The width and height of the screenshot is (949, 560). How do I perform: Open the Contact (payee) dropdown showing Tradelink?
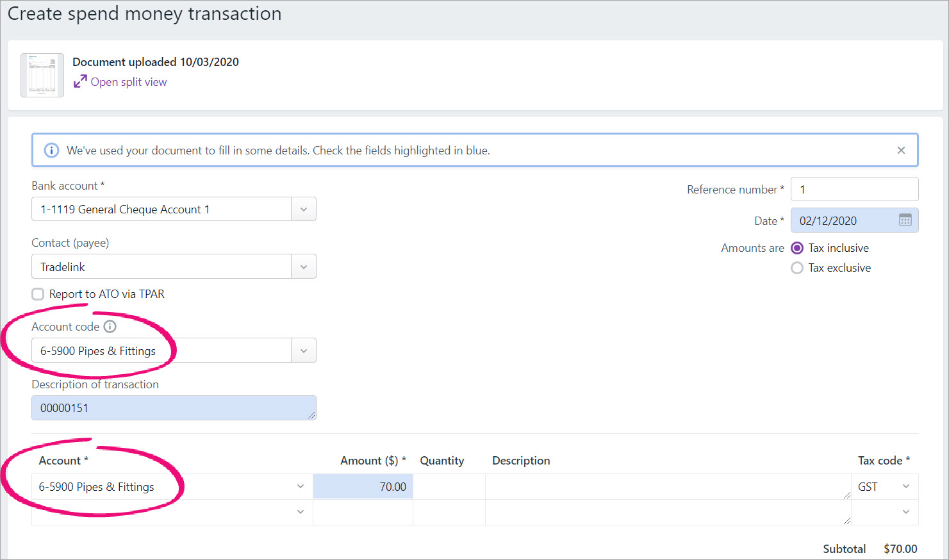(303, 266)
